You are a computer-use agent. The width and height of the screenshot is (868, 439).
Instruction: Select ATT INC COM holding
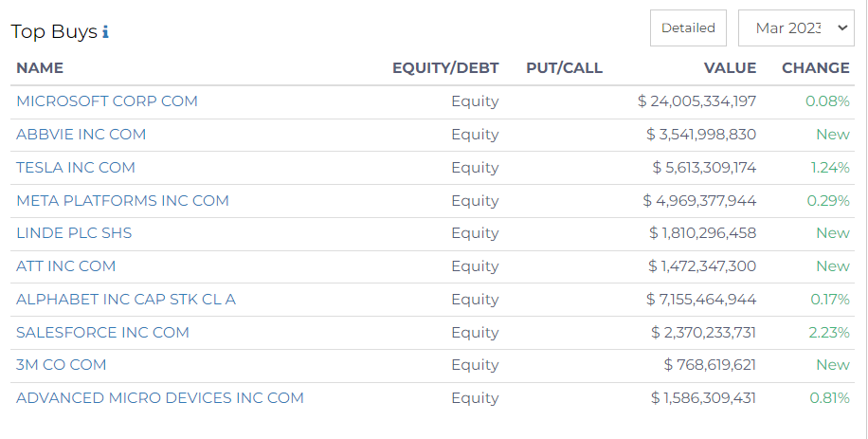tap(66, 266)
